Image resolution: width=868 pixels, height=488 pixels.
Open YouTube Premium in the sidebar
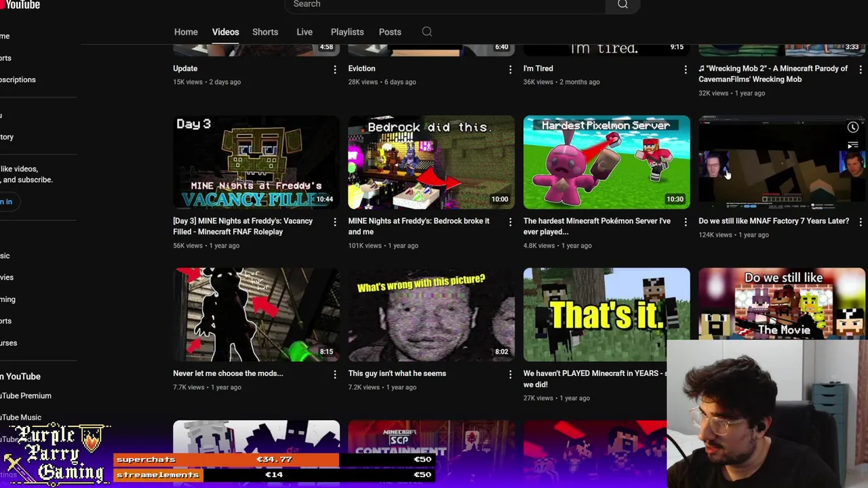click(x=26, y=396)
